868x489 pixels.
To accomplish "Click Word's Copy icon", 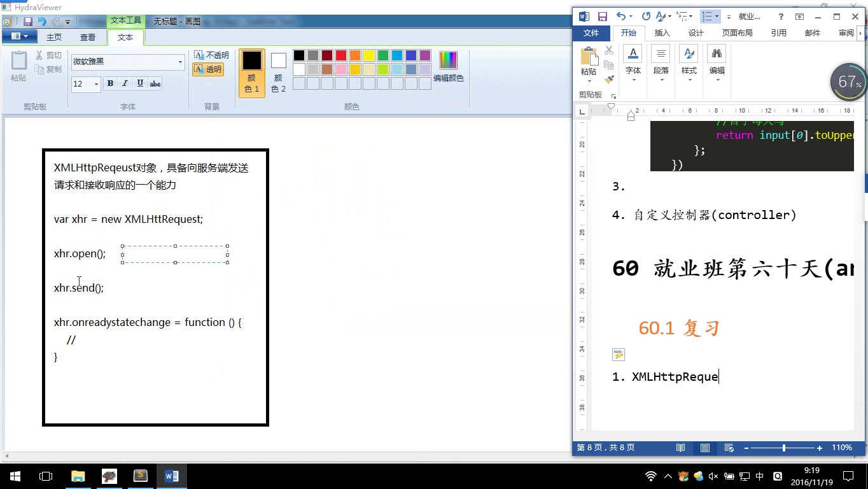I will (x=609, y=65).
